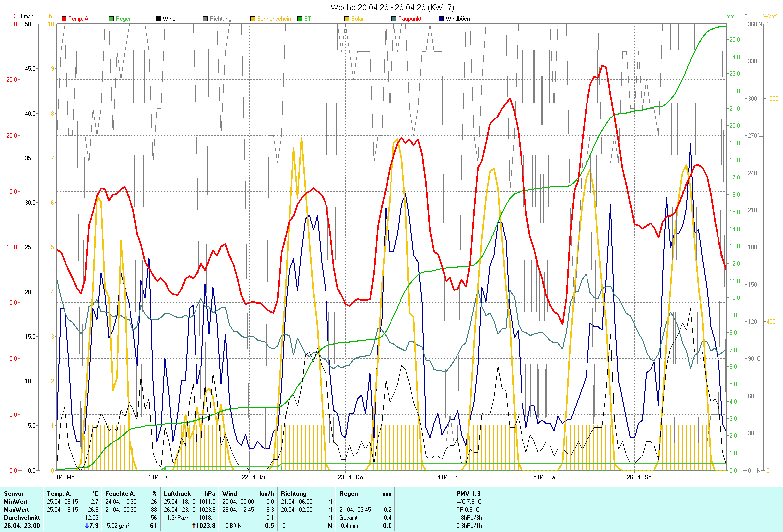Viewport: 783px width, 532px height.
Task: Click the red Temp. A. legend square
Action: (64, 19)
